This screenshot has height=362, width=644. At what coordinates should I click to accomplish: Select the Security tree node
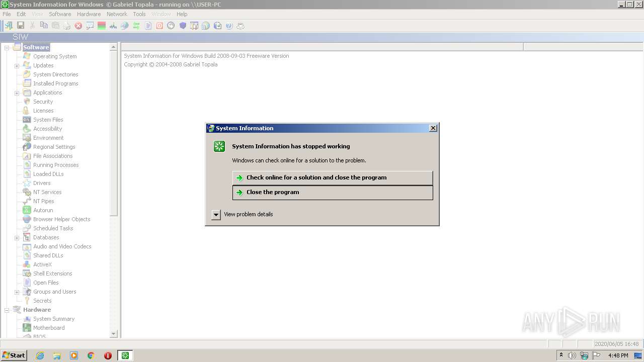coord(43,102)
